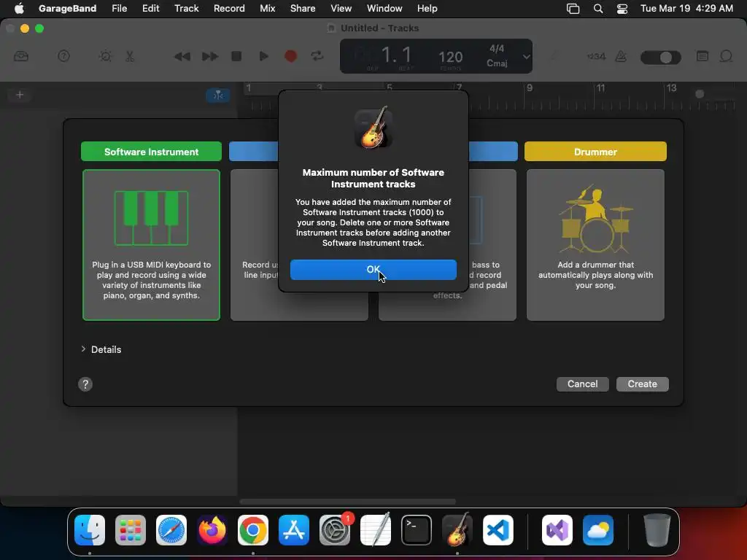
Task: Cancel the new track dialog
Action: pyautogui.click(x=583, y=384)
